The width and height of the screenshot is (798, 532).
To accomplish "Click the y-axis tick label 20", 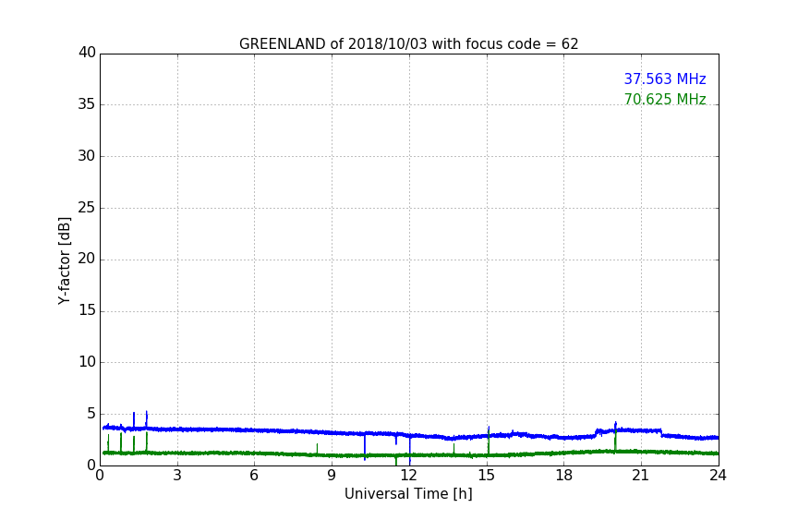I will click(87, 260).
